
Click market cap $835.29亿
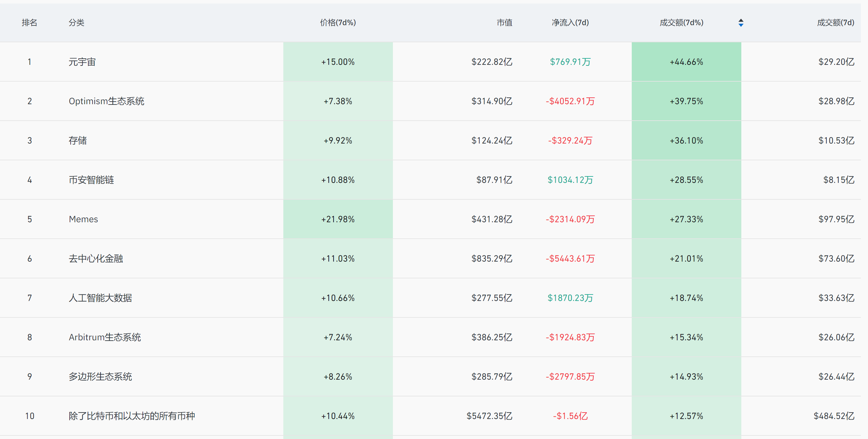(492, 259)
